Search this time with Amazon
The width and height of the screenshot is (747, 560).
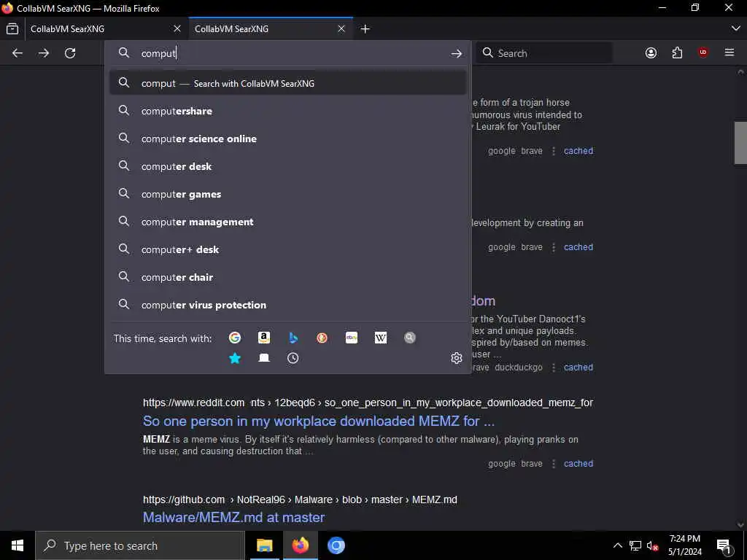[x=264, y=338]
